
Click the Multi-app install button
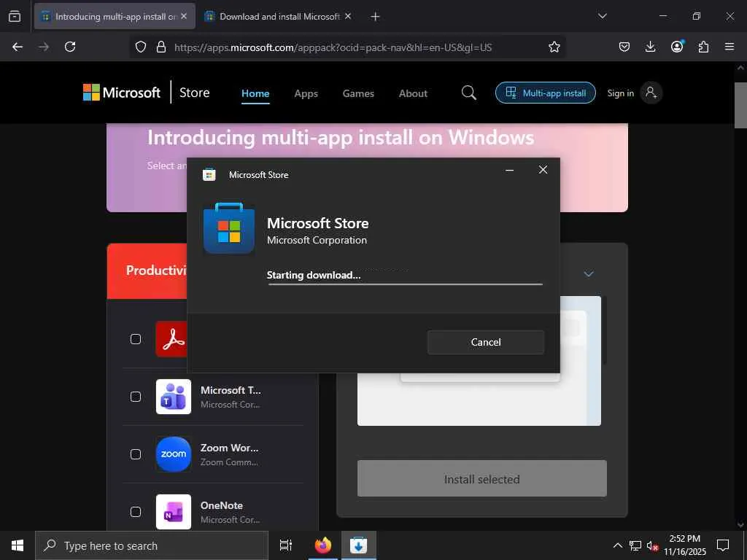(x=546, y=93)
